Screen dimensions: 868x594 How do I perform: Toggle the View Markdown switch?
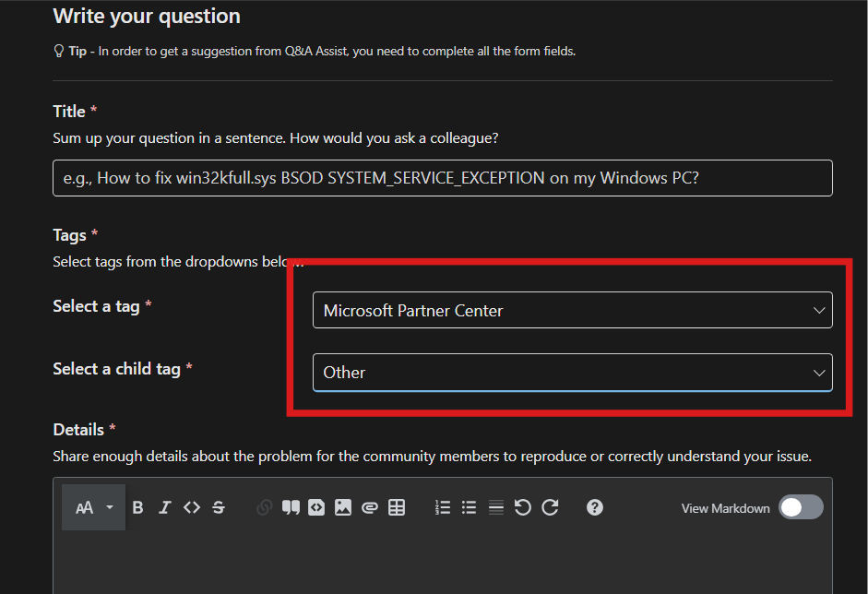point(801,507)
